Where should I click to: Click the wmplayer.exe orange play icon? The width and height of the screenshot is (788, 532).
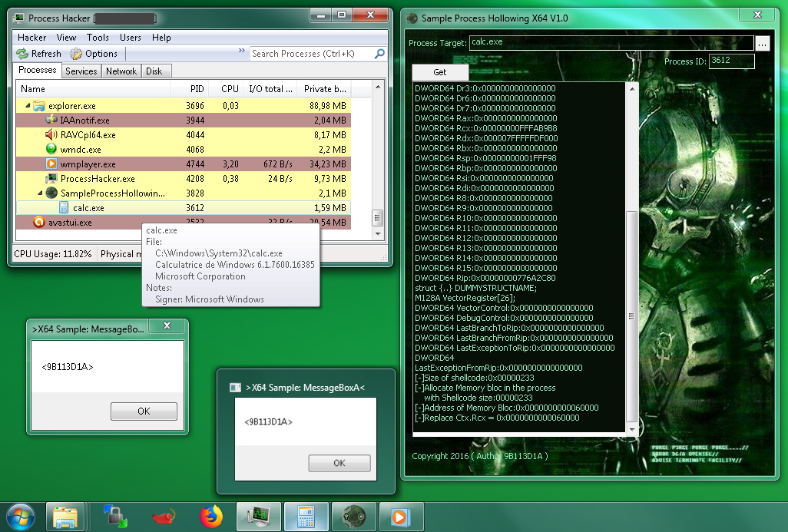point(51,164)
